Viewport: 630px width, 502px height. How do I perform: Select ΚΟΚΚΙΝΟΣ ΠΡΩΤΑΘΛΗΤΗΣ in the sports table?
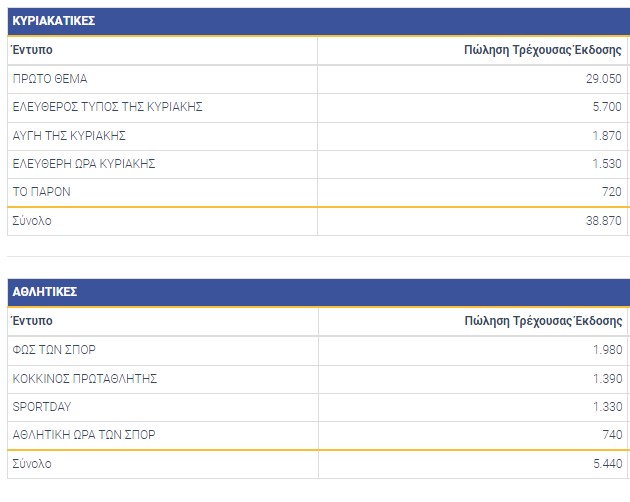(x=85, y=378)
